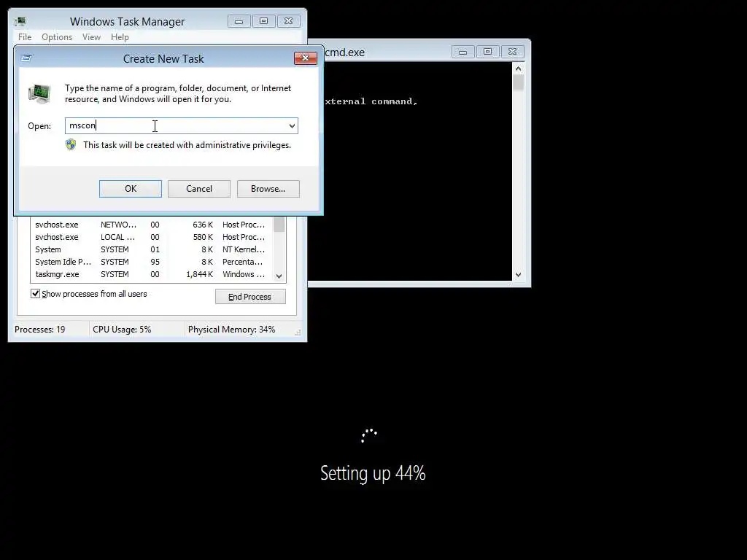Select the taskmgr.exe process row
This screenshot has width=747, height=560.
(152, 274)
